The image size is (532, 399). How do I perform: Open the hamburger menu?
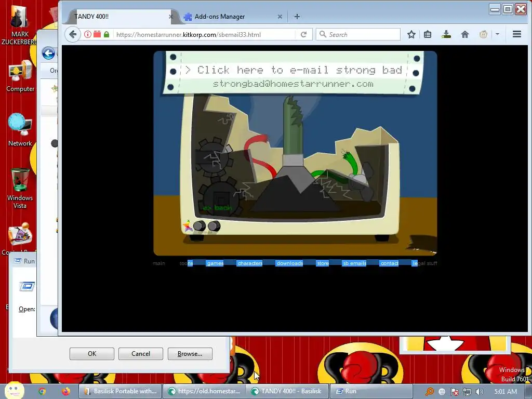pos(517,34)
